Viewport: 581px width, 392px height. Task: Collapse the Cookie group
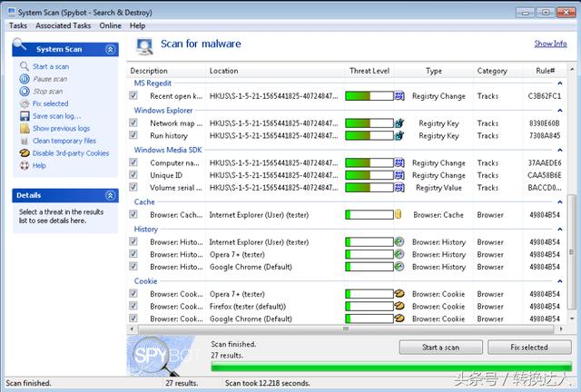click(560, 281)
